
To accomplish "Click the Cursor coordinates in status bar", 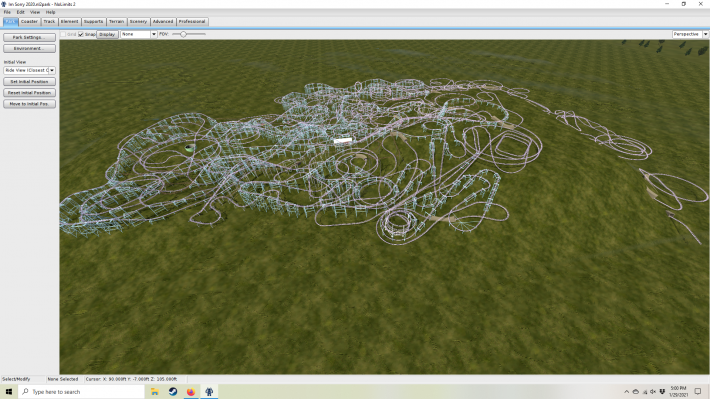I will click(131, 379).
